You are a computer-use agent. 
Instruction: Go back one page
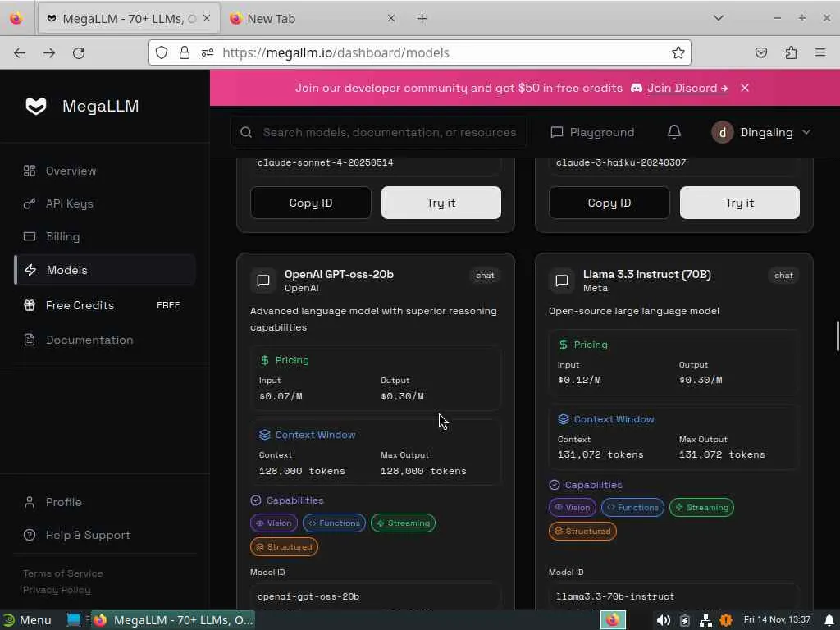[20, 52]
